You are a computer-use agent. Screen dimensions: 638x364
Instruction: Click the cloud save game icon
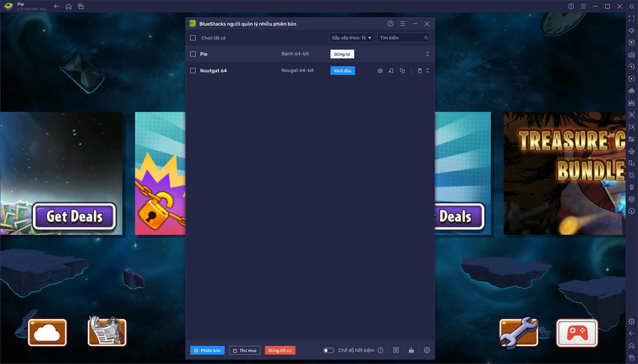tap(47, 332)
